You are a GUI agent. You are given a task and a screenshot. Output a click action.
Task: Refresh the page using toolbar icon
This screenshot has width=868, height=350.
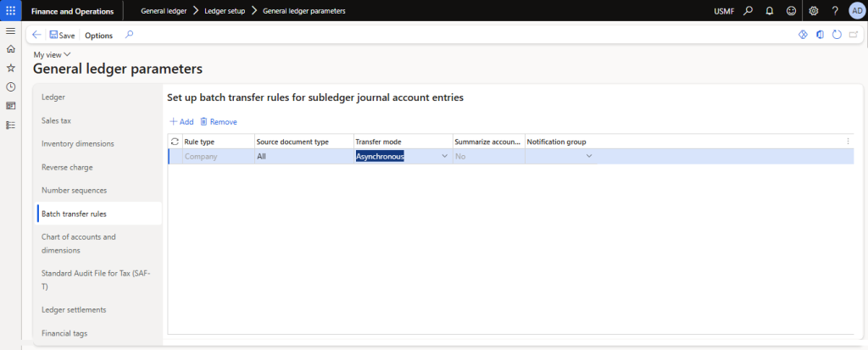tap(837, 35)
